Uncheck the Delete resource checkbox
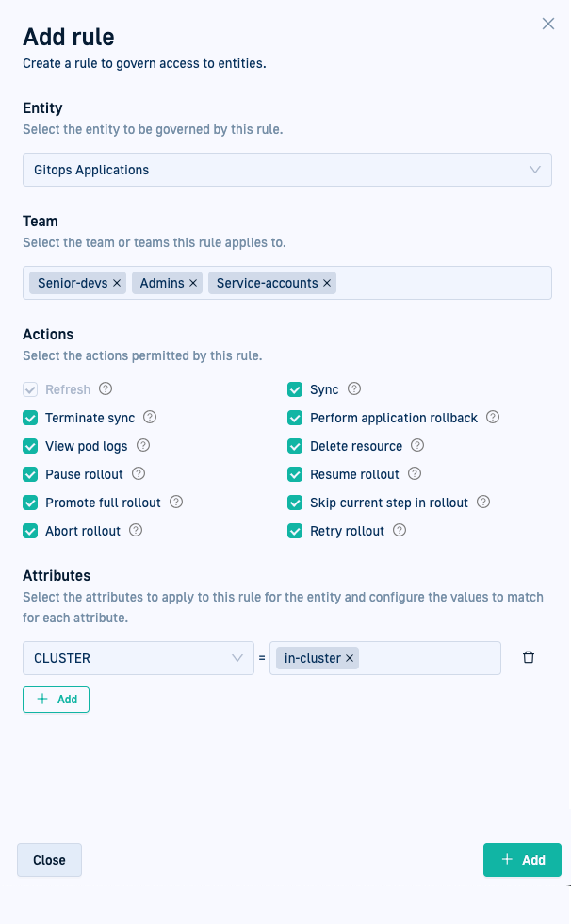 (x=295, y=446)
